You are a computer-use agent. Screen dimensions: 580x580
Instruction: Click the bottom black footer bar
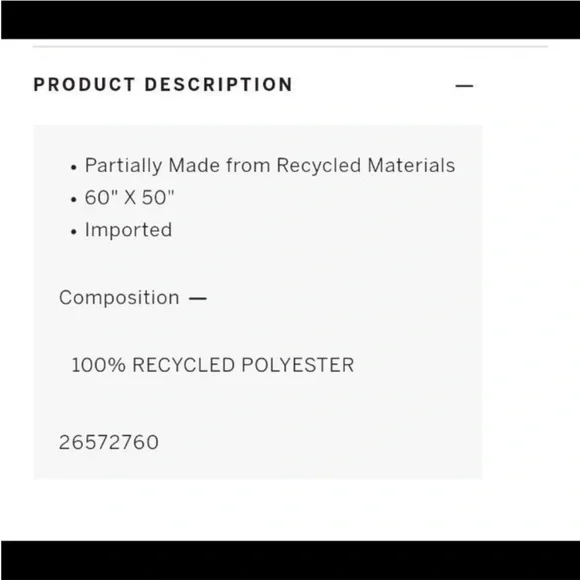tap(290, 560)
